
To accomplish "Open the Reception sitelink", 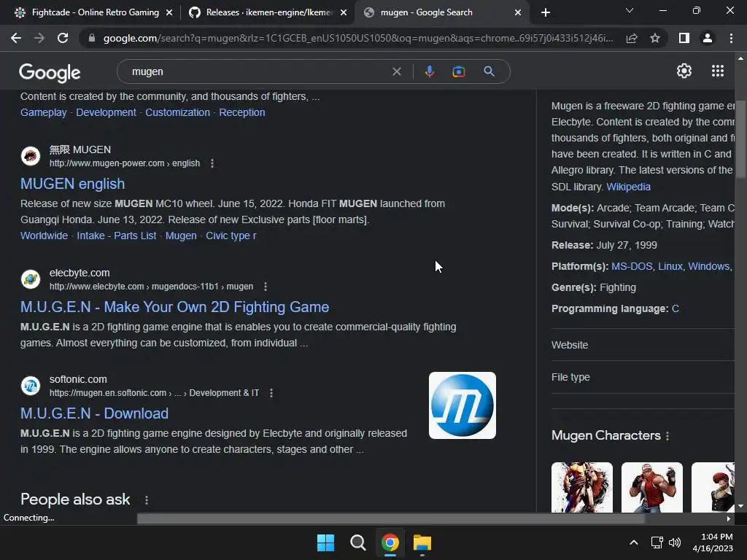I will [x=242, y=113].
